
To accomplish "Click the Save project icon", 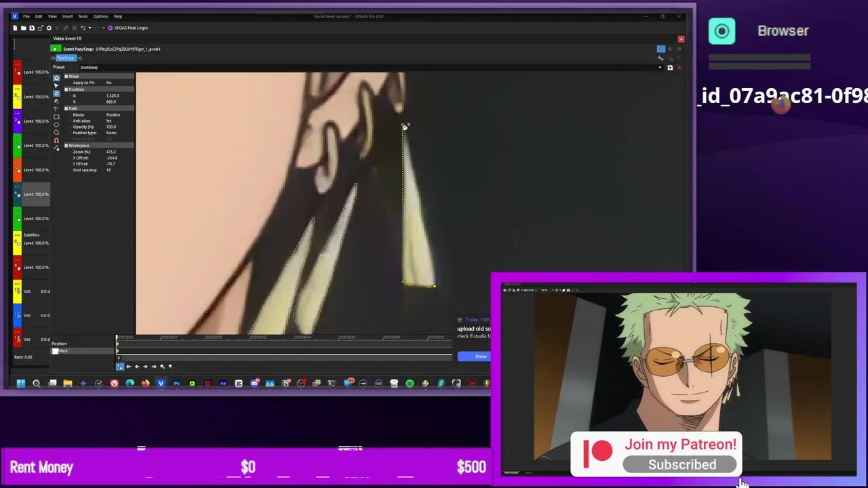I will point(32,28).
